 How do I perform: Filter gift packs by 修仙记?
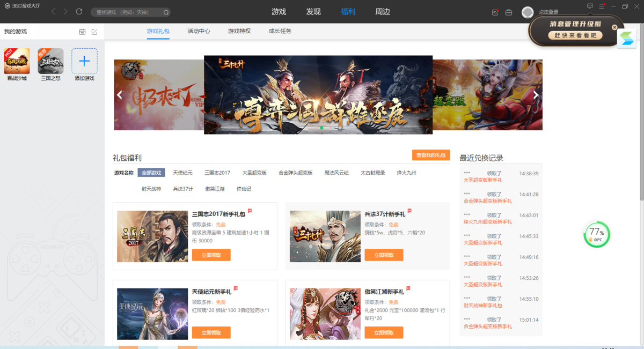click(244, 189)
